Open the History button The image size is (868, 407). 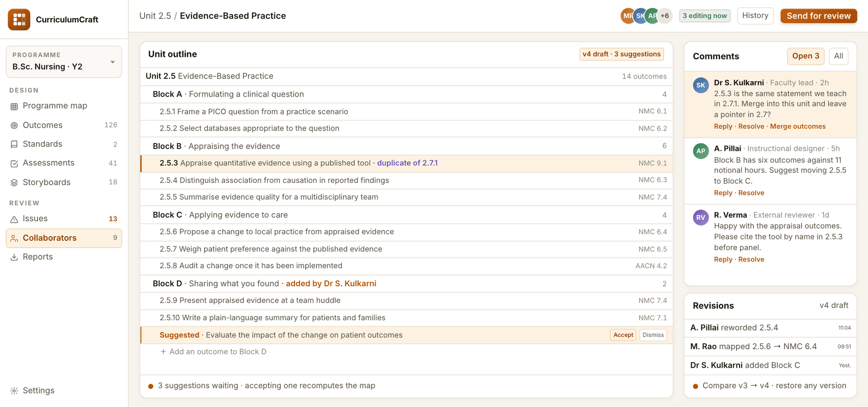click(755, 16)
